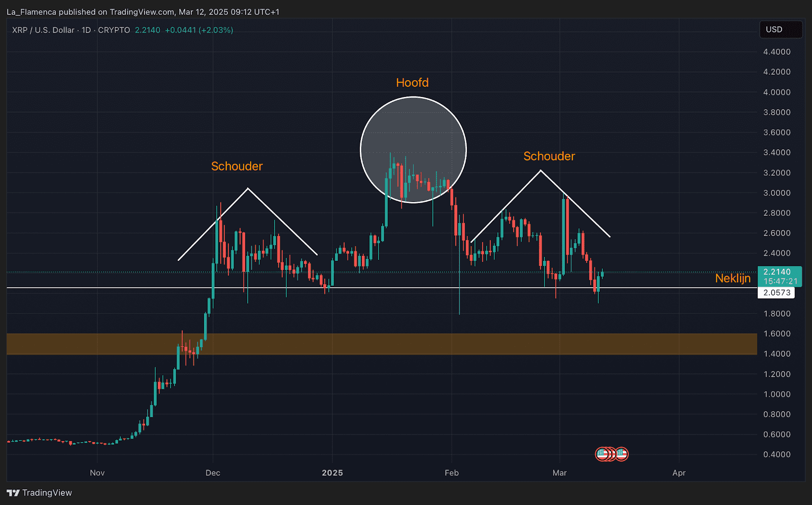Screen dimensions: 812x505
Task: Click the 0.4000 price axis label
Action: click(777, 454)
